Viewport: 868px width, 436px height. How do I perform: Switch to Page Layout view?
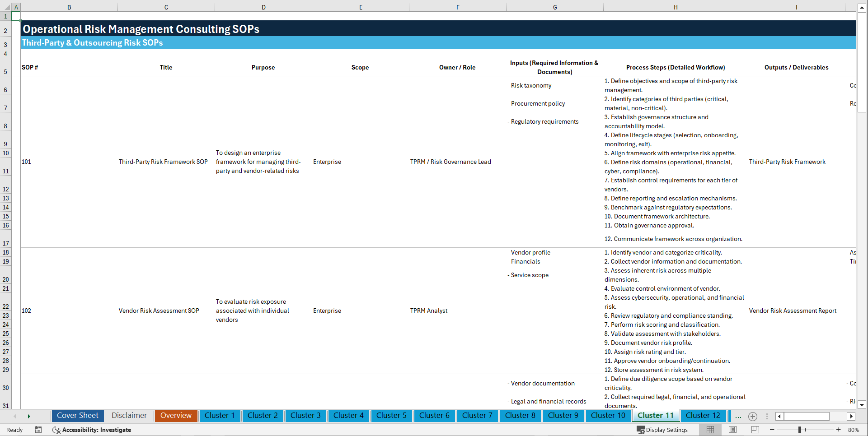732,430
